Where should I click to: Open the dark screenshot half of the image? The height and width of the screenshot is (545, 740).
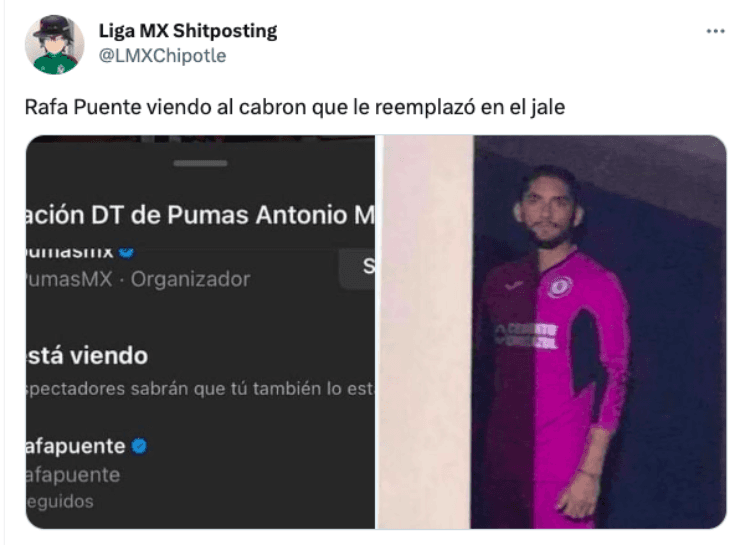(x=201, y=332)
